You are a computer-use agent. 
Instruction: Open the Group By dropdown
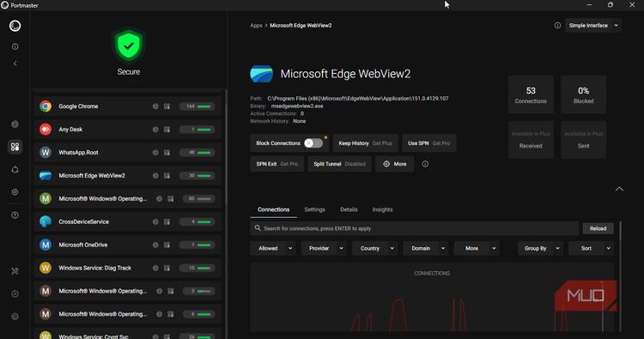pyautogui.click(x=540, y=248)
